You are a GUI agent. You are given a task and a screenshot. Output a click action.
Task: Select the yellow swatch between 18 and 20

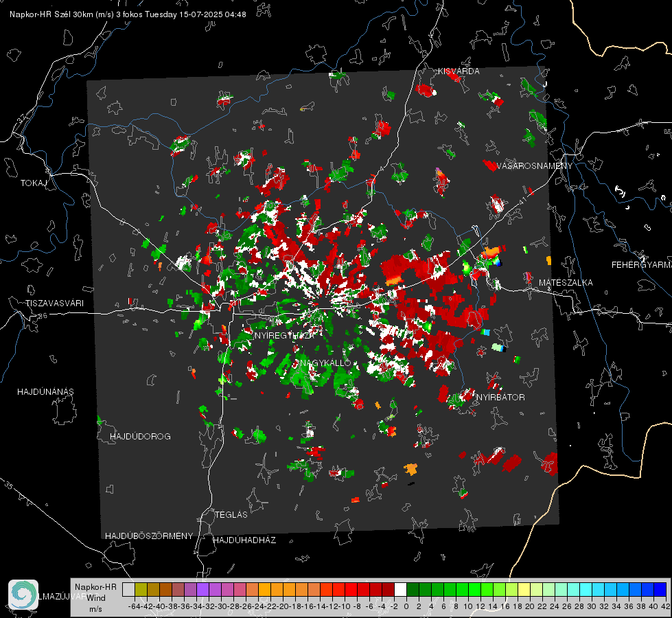524,590
